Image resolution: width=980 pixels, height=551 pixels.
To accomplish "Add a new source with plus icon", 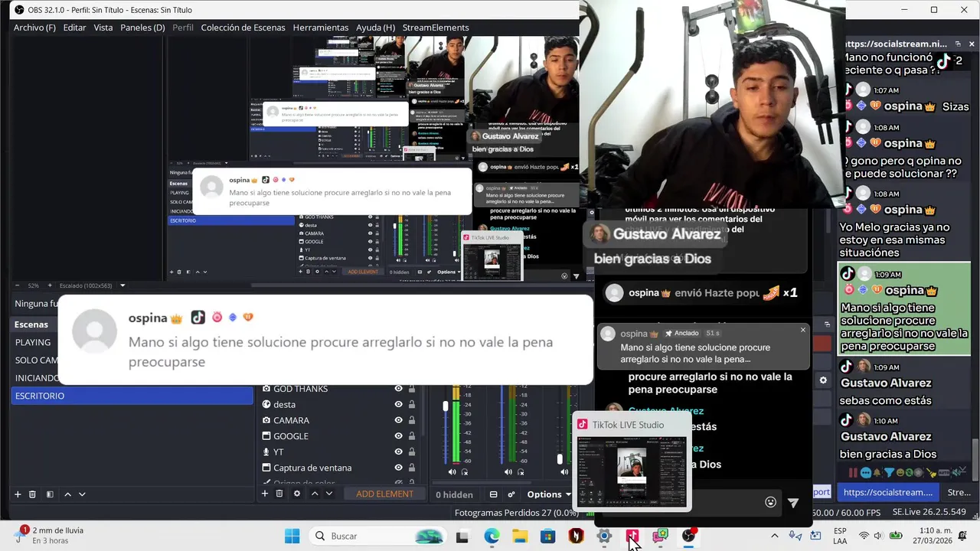I will pos(265,494).
